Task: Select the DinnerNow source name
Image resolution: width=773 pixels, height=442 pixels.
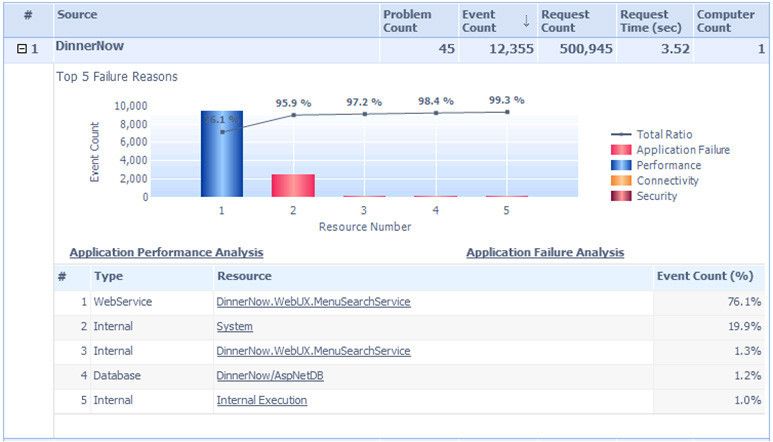Action: pyautogui.click(x=89, y=46)
